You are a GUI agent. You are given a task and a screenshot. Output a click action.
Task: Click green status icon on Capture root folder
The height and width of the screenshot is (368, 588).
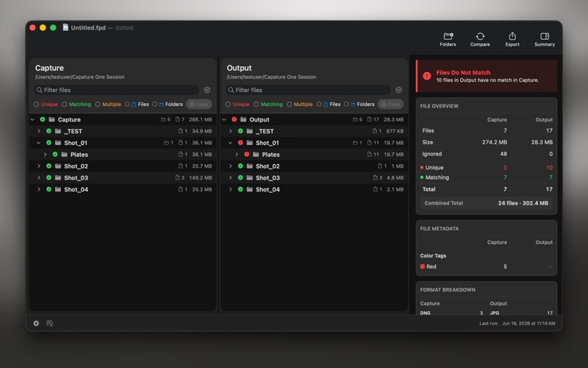point(43,119)
